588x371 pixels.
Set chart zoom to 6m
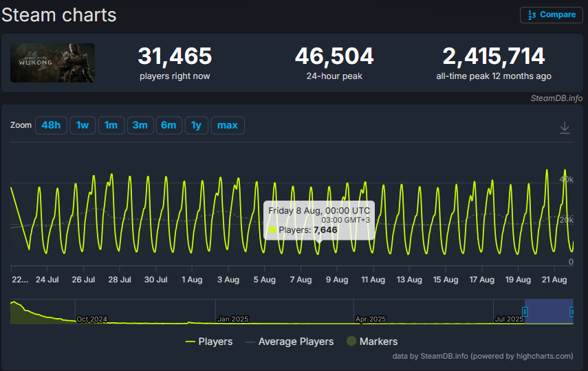[x=168, y=125]
